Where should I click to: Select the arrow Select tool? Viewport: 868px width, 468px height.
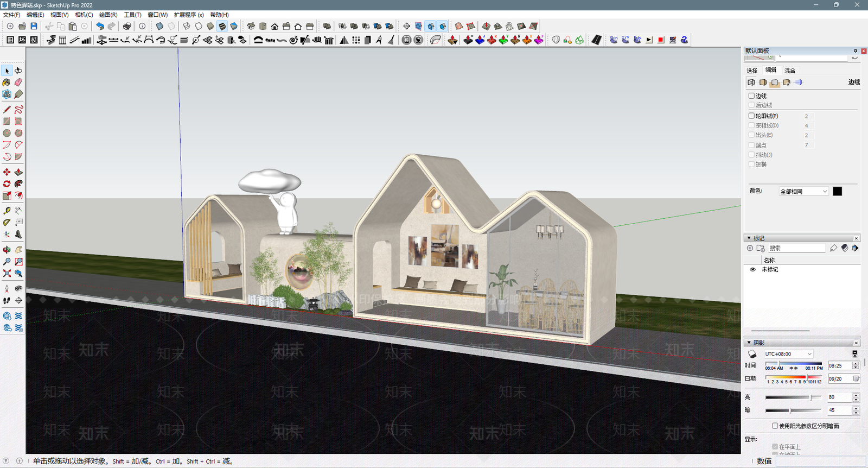(7, 71)
